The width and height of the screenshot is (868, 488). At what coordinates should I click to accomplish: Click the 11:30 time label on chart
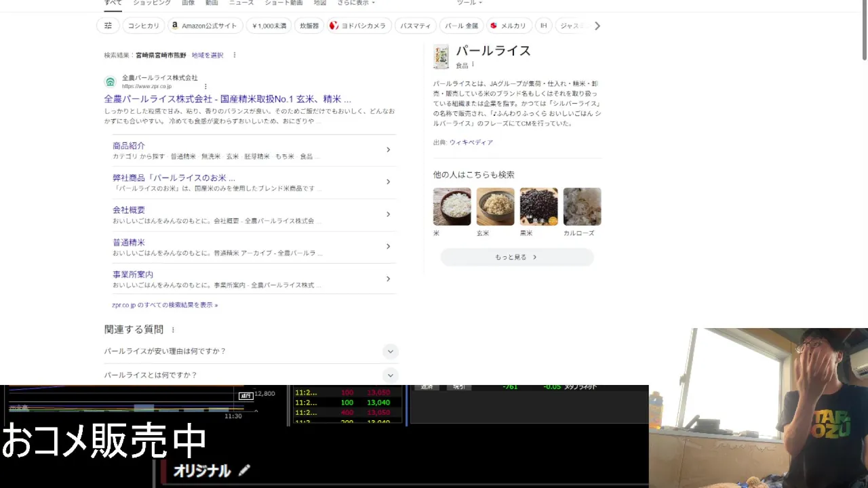tap(233, 416)
